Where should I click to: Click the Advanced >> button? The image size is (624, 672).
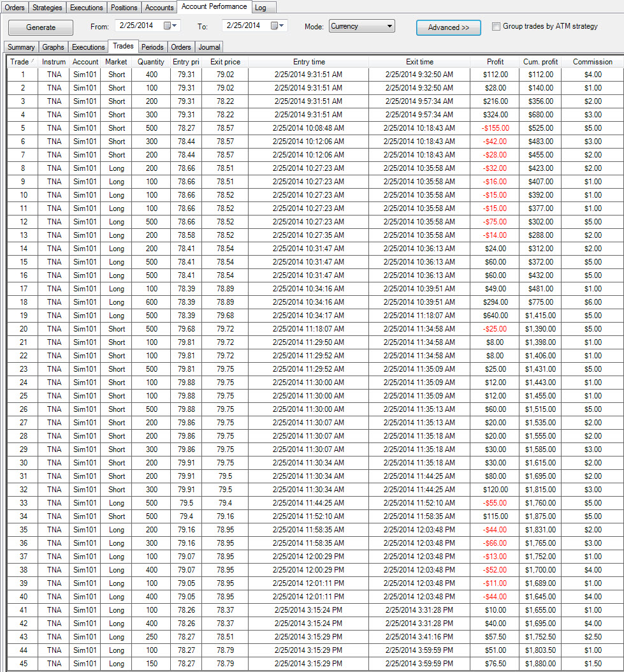click(448, 27)
